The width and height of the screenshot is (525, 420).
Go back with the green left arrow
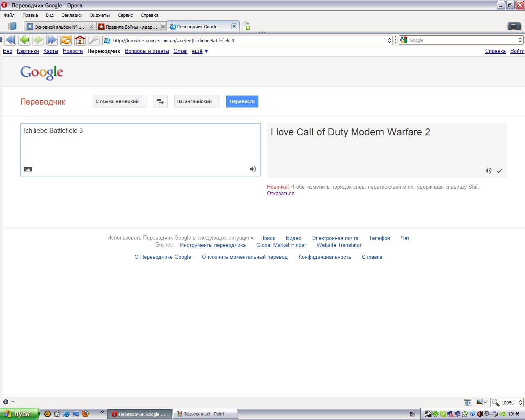click(24, 40)
